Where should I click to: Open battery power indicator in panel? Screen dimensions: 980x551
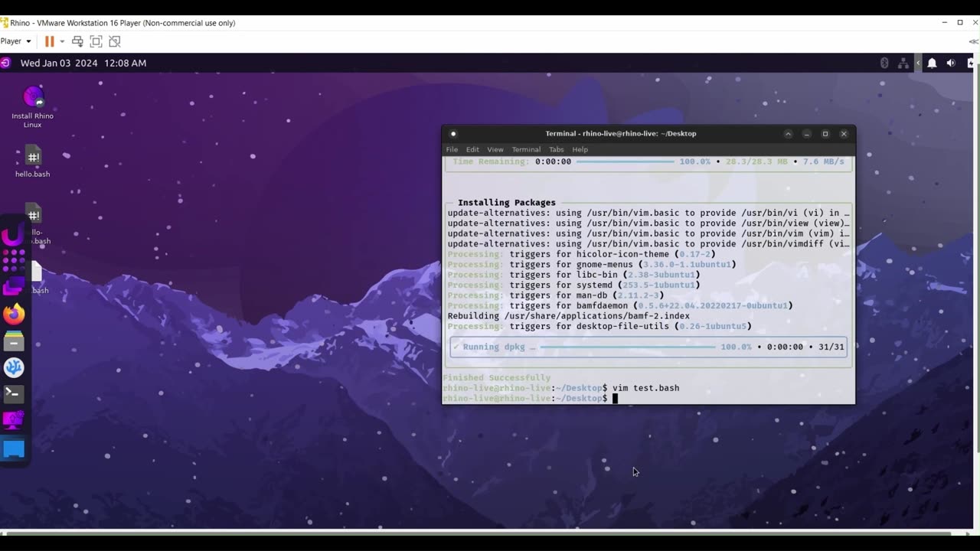(x=970, y=64)
